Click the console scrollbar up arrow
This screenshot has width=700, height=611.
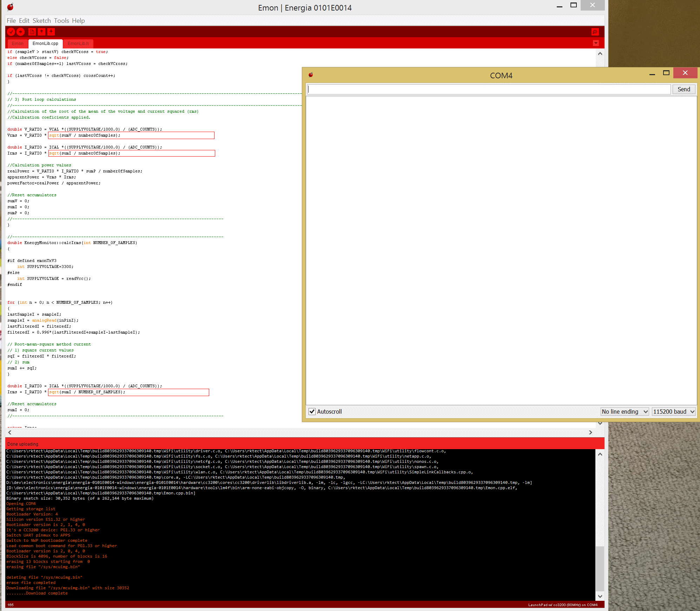point(600,454)
